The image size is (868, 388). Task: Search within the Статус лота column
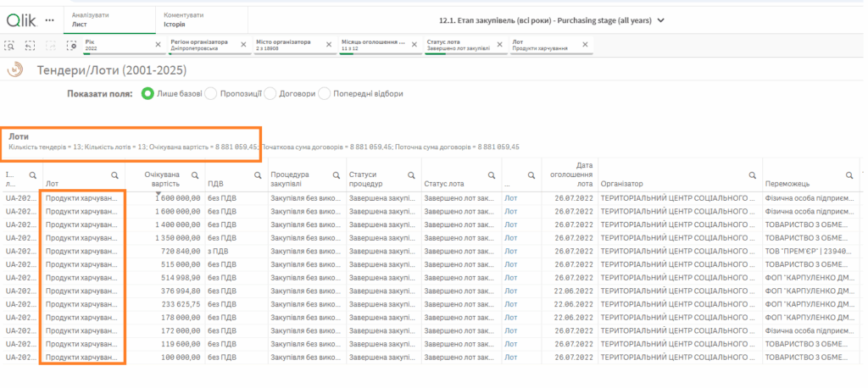coord(491,175)
